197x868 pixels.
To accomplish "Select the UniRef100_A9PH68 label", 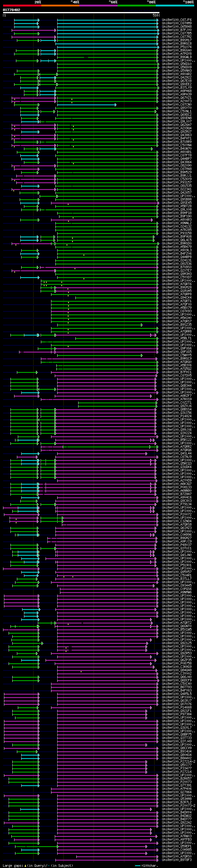I will pos(177,91).
